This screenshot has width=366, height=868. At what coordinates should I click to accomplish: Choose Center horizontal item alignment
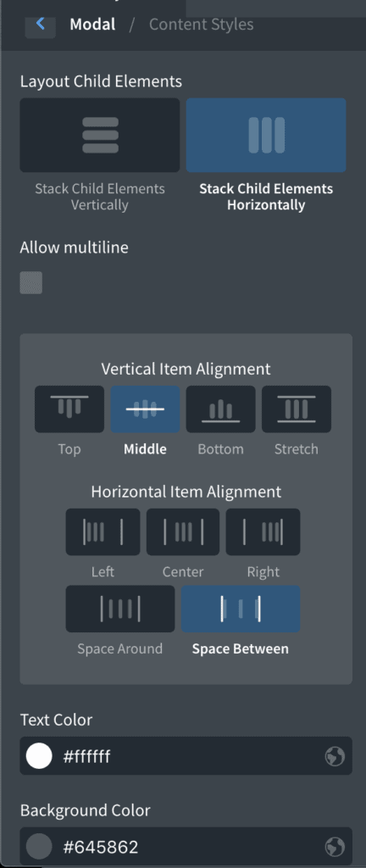183,532
